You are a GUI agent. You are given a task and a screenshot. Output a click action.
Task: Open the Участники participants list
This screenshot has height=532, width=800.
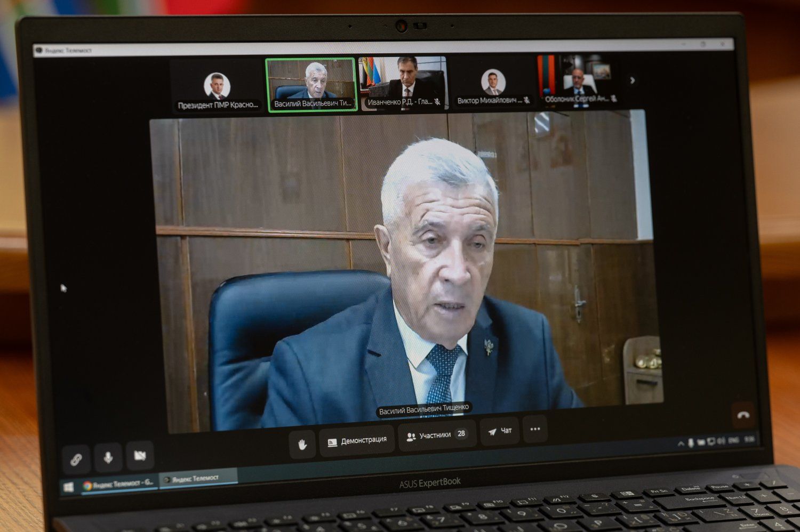pos(437,435)
